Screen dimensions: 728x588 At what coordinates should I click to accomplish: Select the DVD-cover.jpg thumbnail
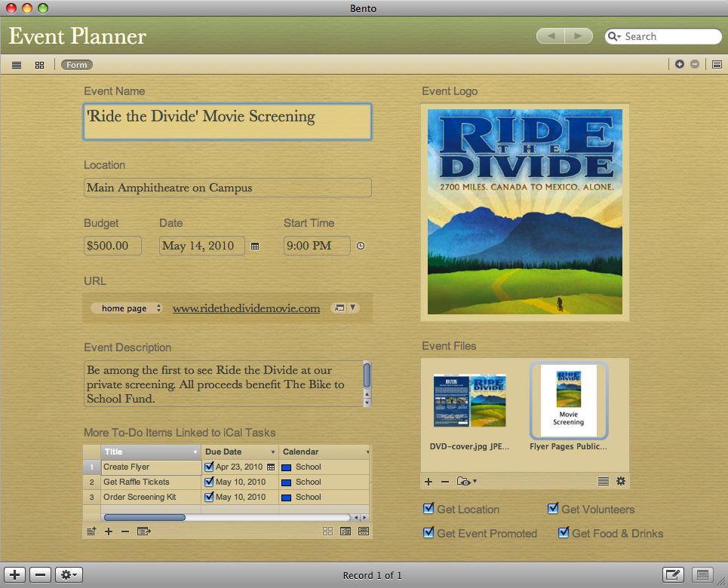tap(469, 401)
